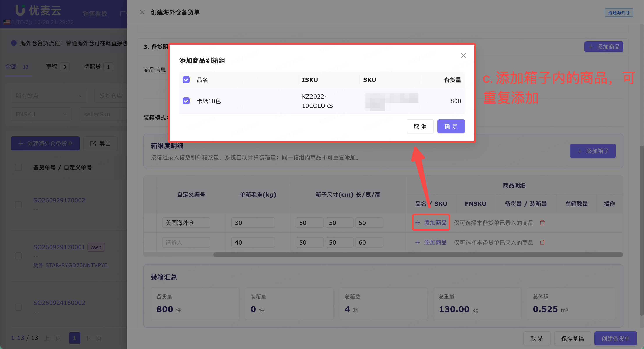This screenshot has width=644, height=349.
Task: Click the footer 取消 button
Action: tap(537, 338)
